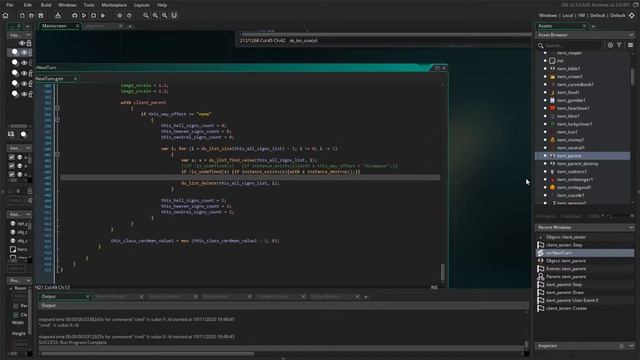
Task: Click the Local target label at top right
Action: [568, 16]
